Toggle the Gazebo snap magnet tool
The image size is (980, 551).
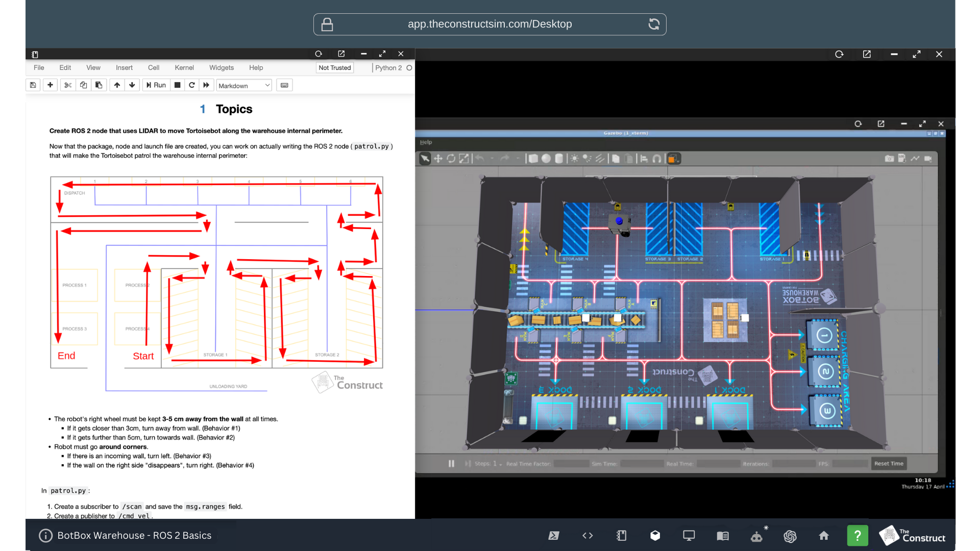coord(657,159)
